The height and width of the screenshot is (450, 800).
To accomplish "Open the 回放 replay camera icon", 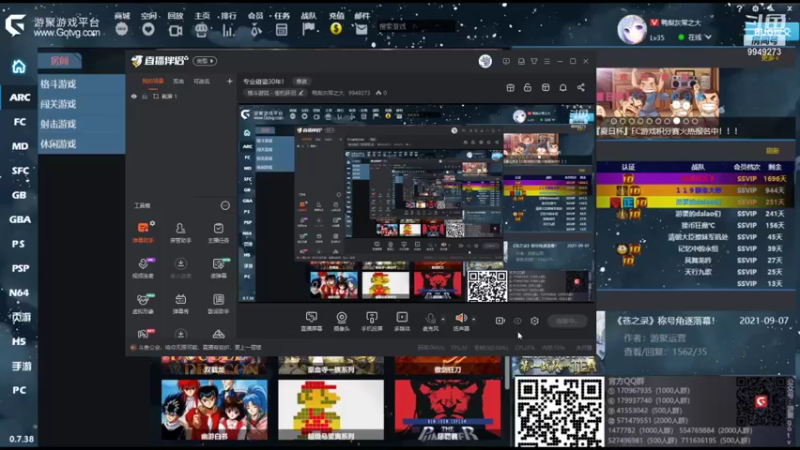I will [x=175, y=30].
